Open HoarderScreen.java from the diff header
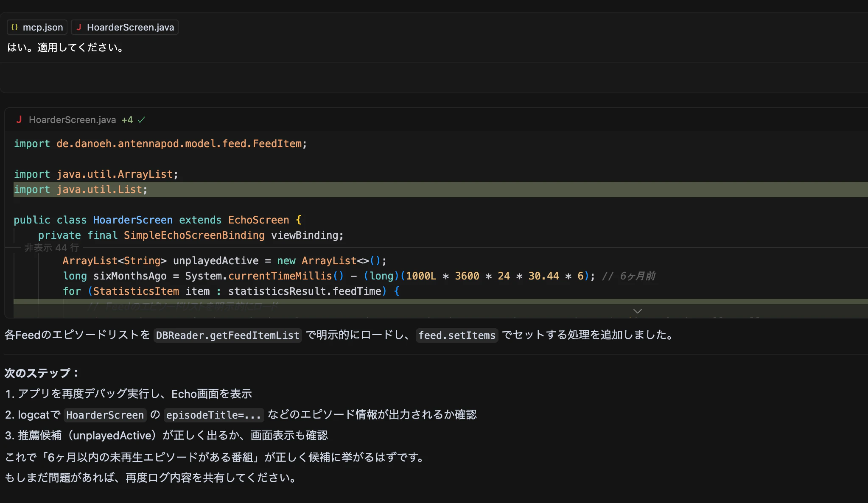The width and height of the screenshot is (868, 503). point(72,120)
